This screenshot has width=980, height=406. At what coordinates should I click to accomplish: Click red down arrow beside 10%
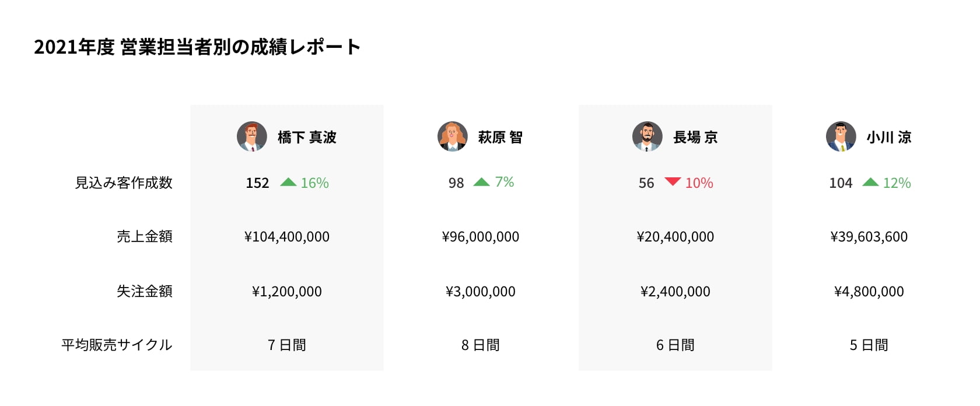tap(673, 181)
